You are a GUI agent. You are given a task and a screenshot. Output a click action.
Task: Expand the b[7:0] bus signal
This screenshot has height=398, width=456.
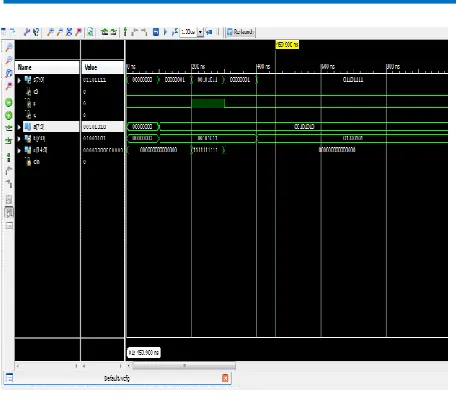tap(19, 139)
